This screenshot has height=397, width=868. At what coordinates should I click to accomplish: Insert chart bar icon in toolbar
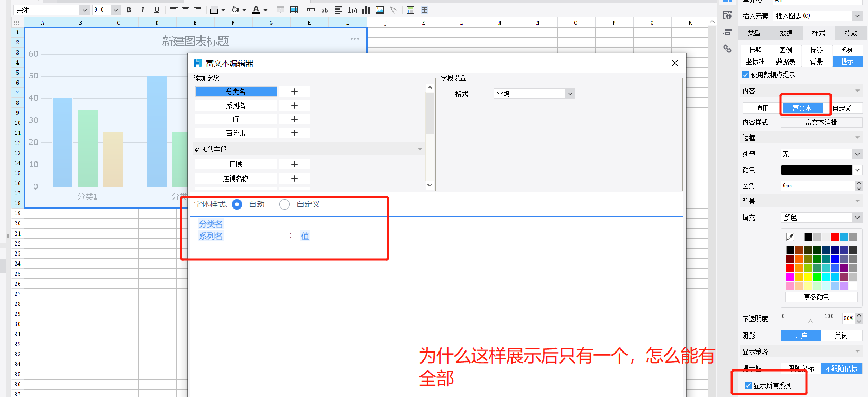point(366,10)
